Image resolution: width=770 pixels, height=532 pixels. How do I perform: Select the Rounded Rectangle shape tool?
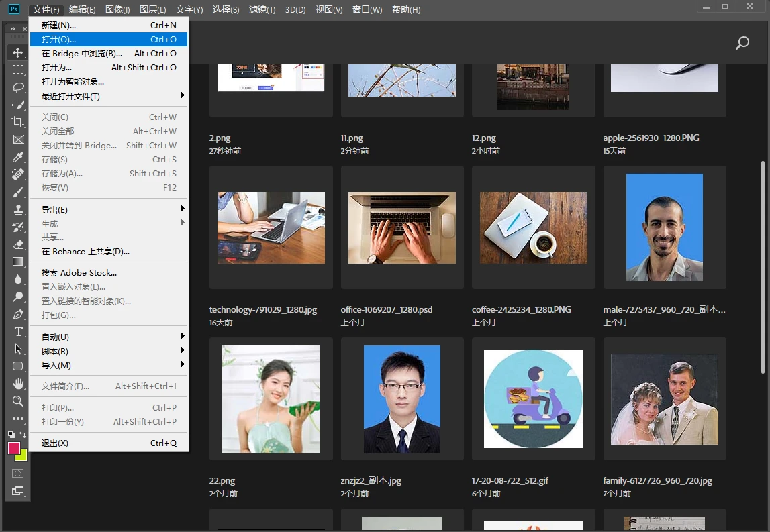tap(18, 366)
